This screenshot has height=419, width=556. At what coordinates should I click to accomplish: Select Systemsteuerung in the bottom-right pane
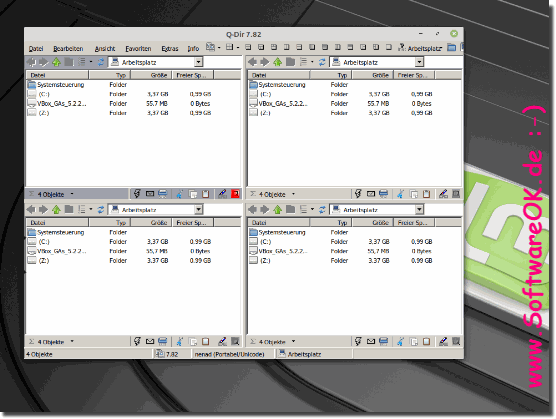(277, 232)
